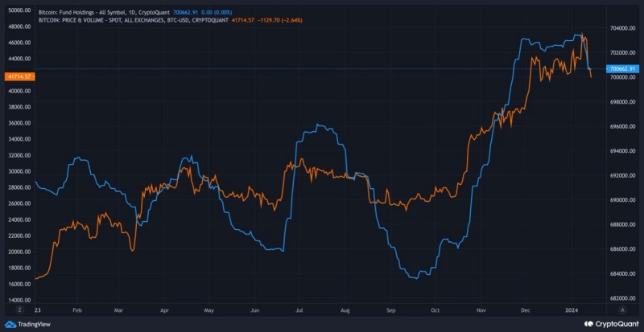The width and height of the screenshot is (644, 332).
Task: Click the 14000.00 tick on left price axis
Action: tap(19, 300)
